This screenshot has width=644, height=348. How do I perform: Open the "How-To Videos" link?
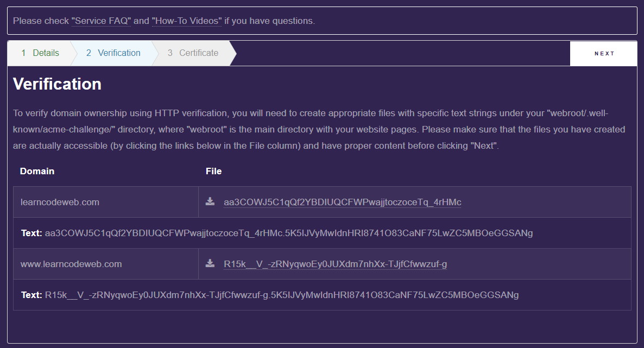coord(187,21)
